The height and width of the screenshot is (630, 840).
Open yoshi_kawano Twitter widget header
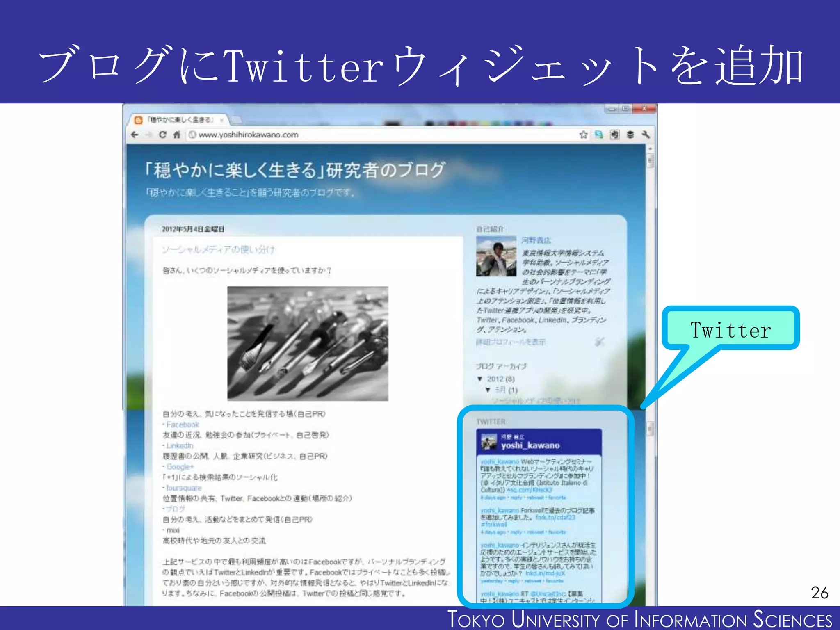pyautogui.click(x=530, y=445)
